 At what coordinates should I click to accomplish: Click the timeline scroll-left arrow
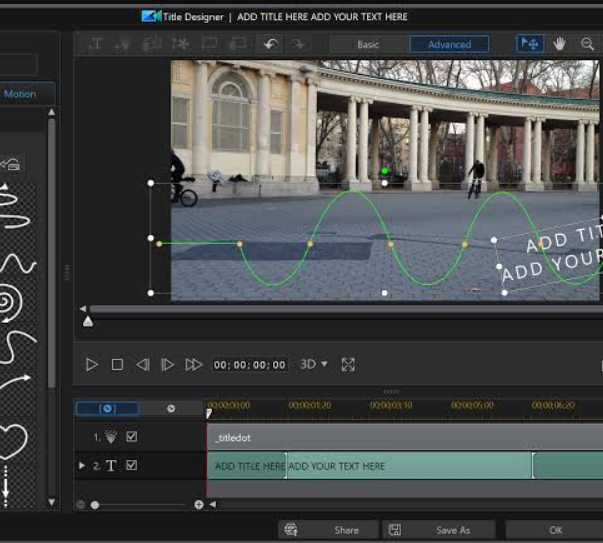point(213,504)
